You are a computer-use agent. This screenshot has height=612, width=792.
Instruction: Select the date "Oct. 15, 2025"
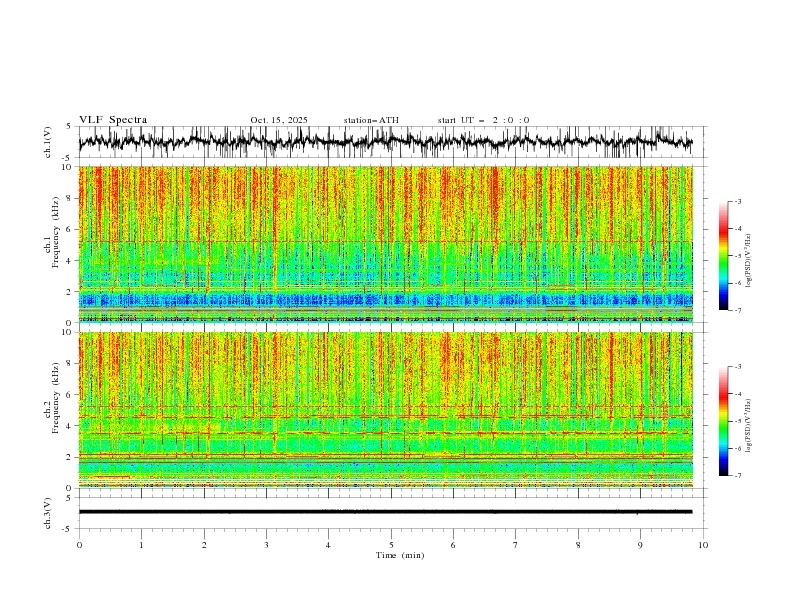pos(279,120)
